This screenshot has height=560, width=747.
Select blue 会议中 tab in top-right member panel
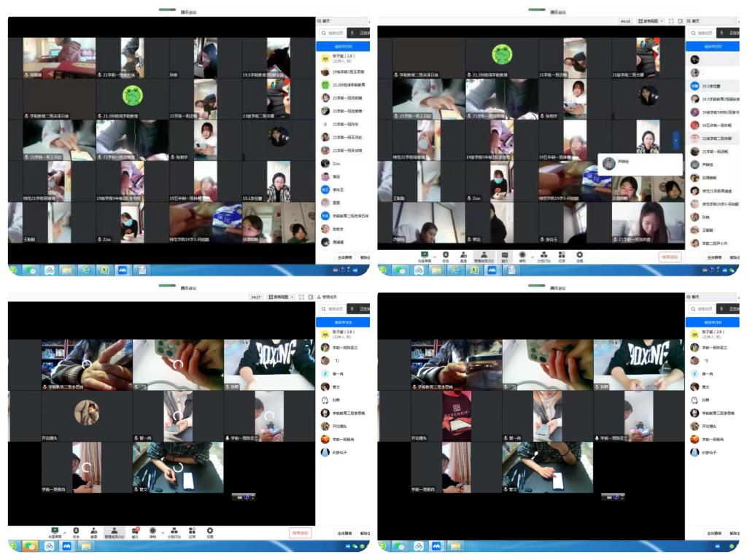(x=712, y=46)
